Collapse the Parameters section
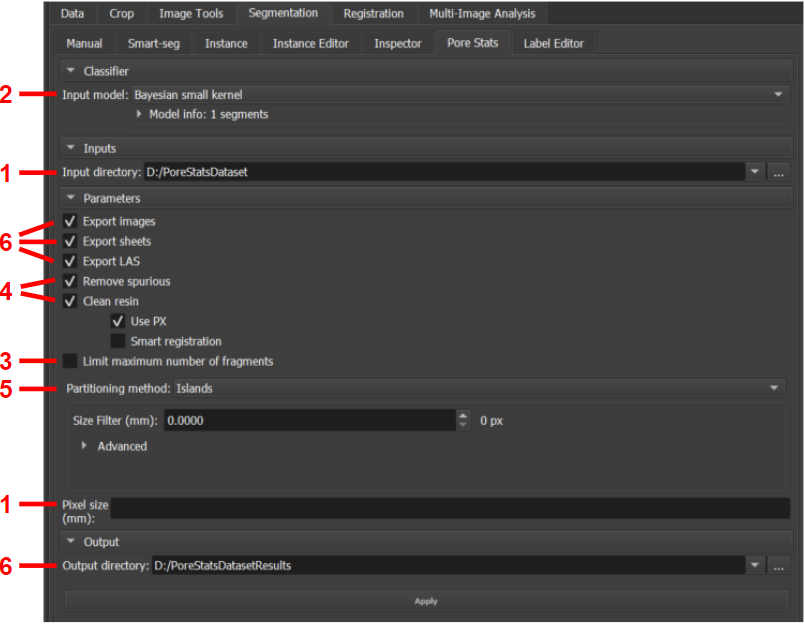The width and height of the screenshot is (805, 624). tap(71, 198)
